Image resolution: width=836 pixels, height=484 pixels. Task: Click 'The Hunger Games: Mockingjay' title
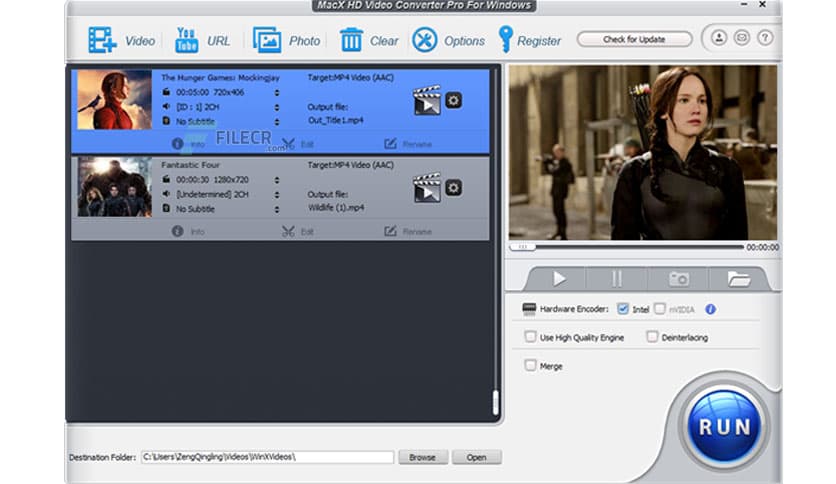(x=220, y=78)
